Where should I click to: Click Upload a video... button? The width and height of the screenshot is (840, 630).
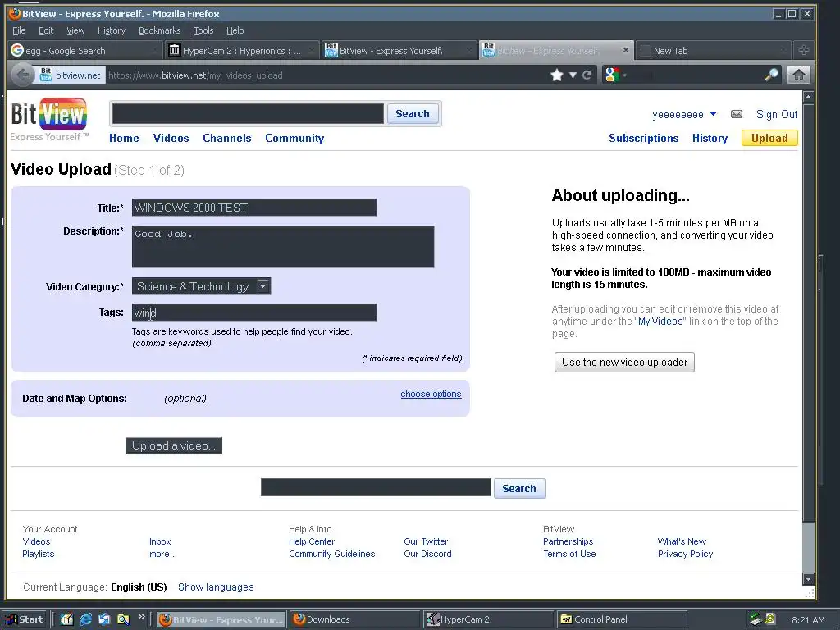point(174,445)
